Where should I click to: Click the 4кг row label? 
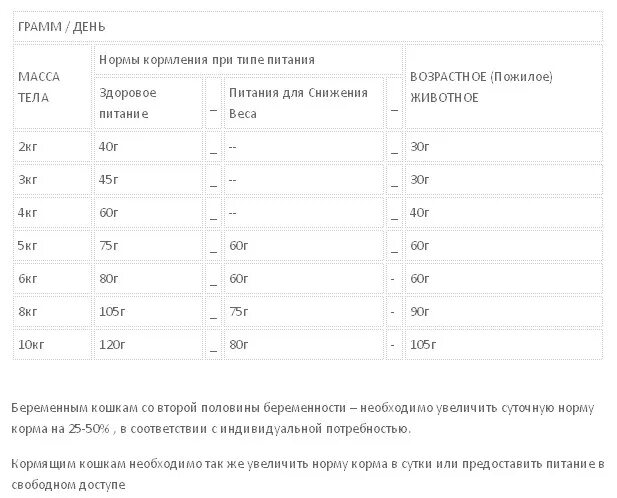click(x=53, y=213)
